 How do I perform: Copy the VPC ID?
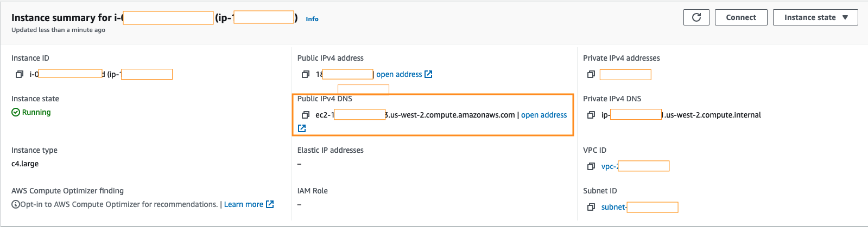point(591,166)
